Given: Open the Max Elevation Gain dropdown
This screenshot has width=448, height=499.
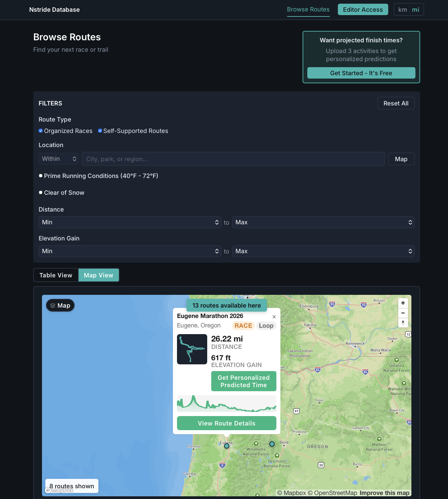Looking at the screenshot, I should 323,251.
